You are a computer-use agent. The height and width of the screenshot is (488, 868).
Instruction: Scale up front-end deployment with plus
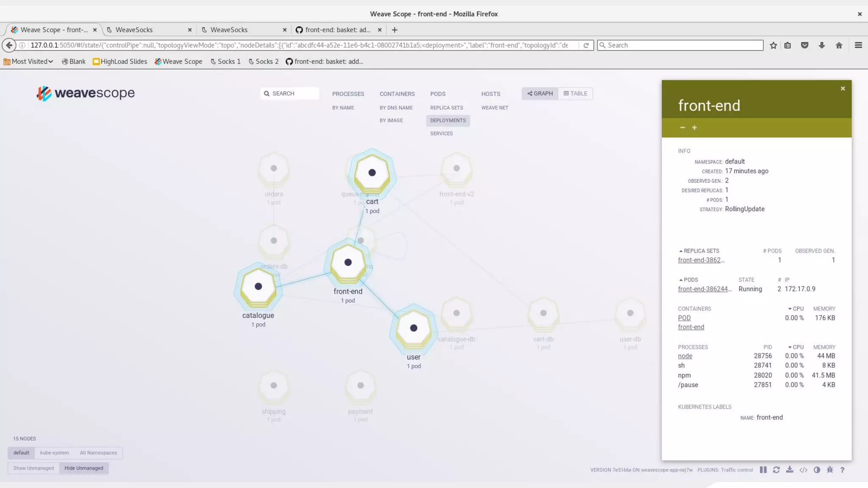pos(694,128)
